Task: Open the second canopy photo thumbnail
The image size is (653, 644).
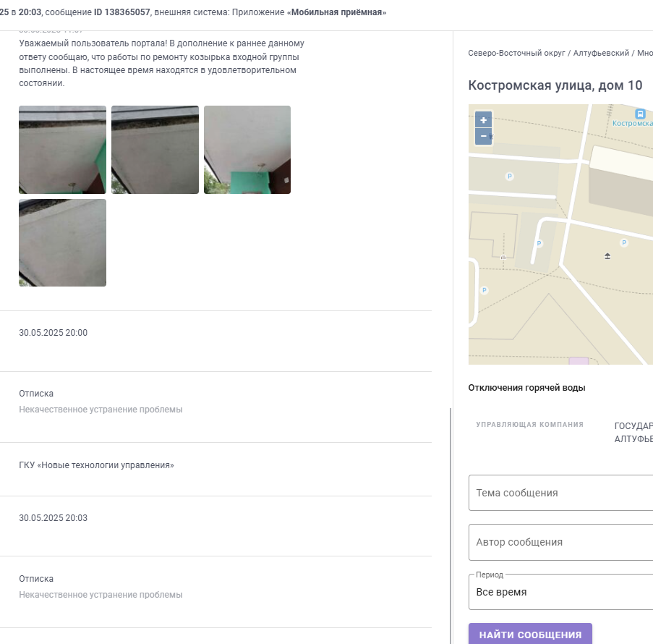Action: coord(155,150)
